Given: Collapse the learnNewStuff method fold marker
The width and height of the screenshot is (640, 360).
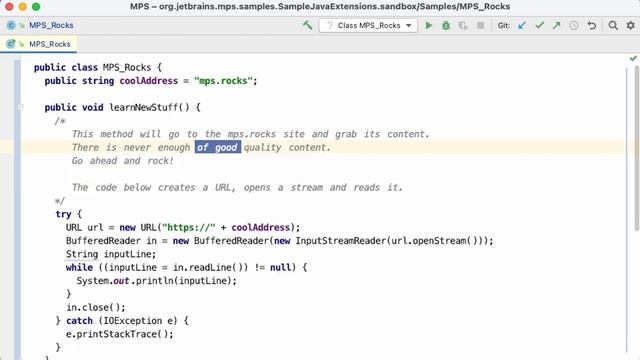Looking at the screenshot, I should (20, 107).
